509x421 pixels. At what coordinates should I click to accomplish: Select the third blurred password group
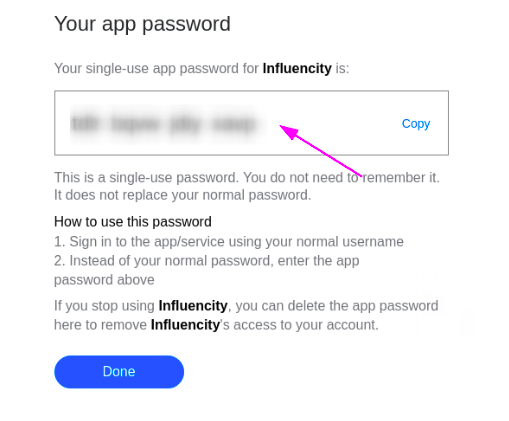pos(185,124)
